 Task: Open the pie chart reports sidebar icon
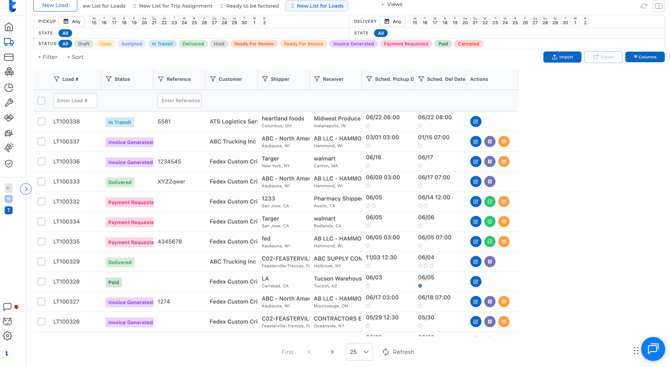(x=9, y=88)
